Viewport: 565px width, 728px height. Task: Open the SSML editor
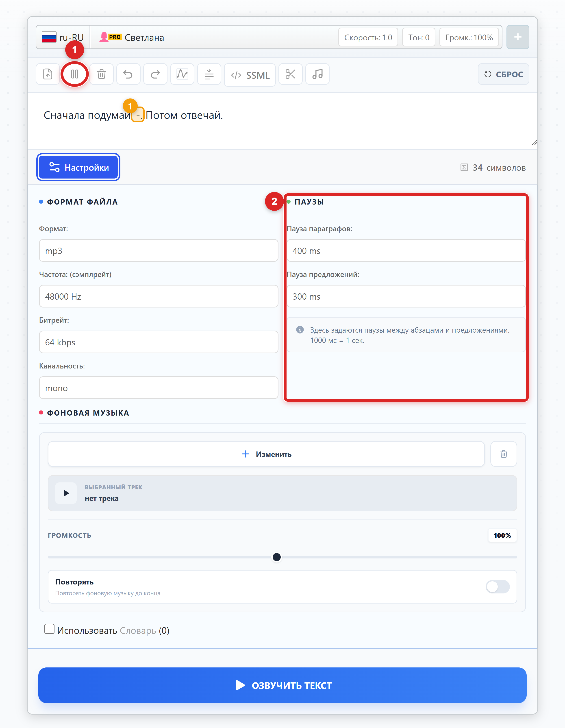coord(250,75)
